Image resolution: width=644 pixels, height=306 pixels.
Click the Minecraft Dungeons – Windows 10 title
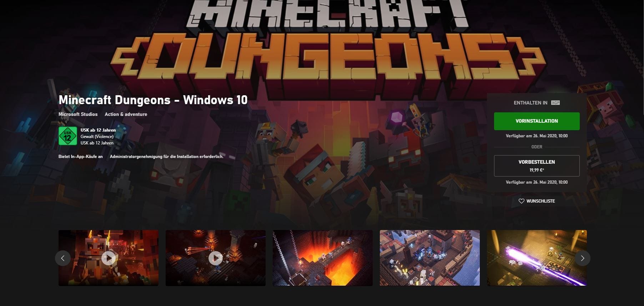153,100
